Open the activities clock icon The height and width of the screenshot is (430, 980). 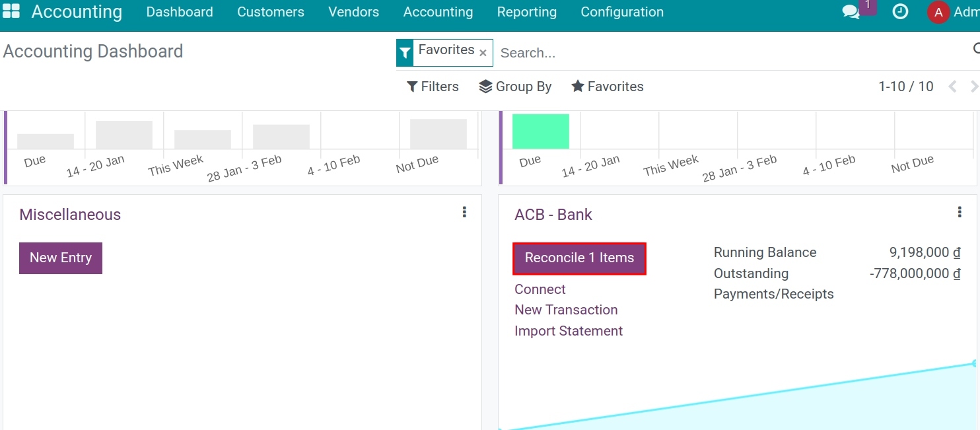click(x=900, y=12)
